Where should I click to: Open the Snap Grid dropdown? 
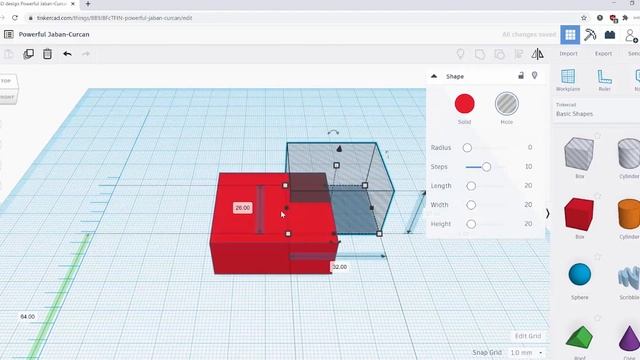pos(527,353)
